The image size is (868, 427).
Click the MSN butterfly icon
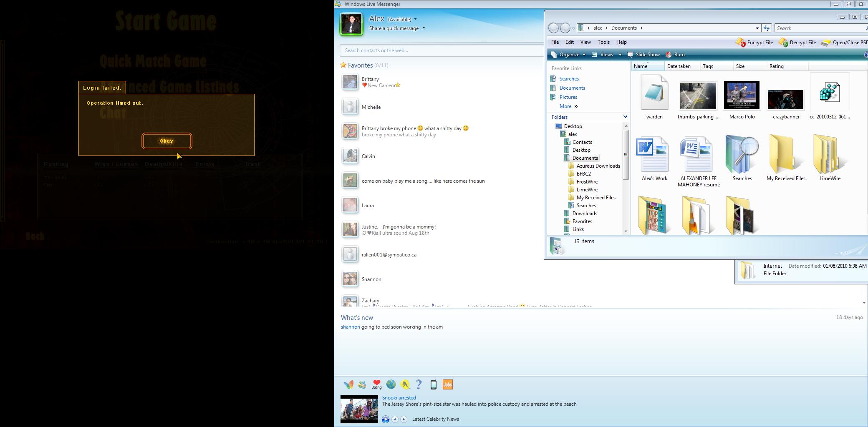tap(348, 384)
